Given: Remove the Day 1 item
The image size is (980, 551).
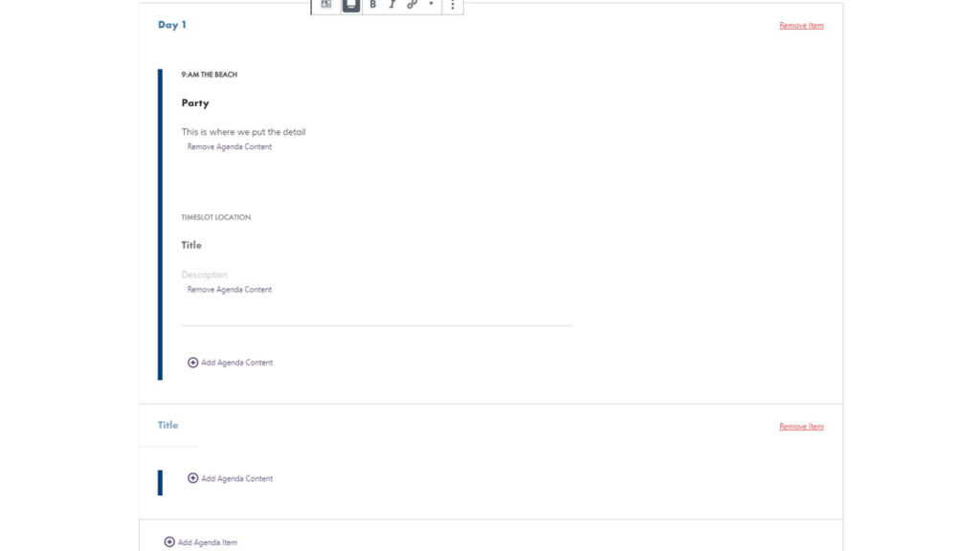Looking at the screenshot, I should (x=801, y=26).
